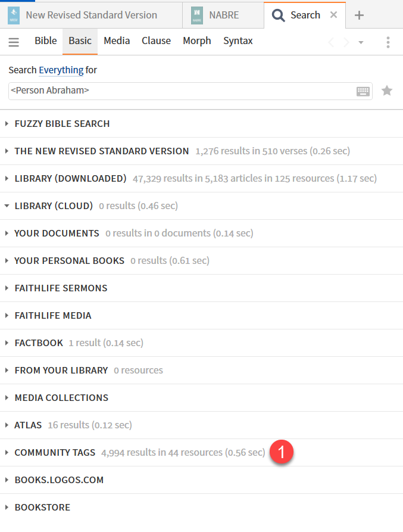Click '0 results (0.46 sec)' Library Cloud text
Viewport: 403px width, 532px height.
(x=138, y=206)
